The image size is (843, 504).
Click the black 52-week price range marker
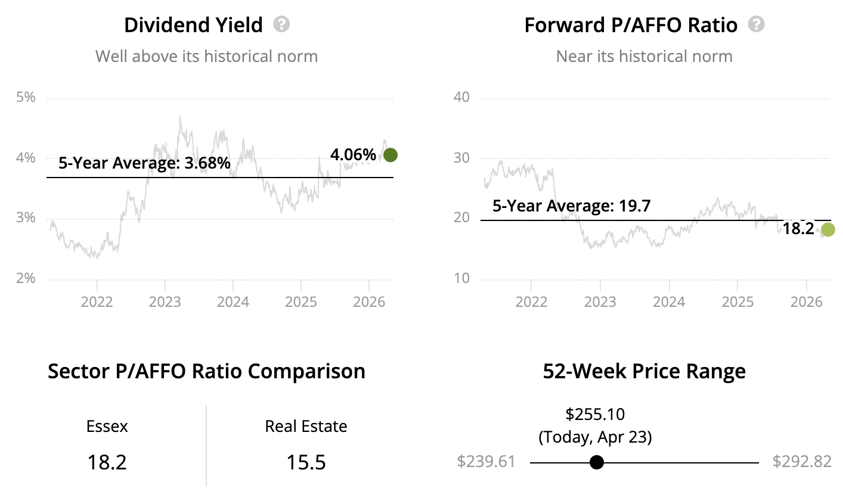click(x=596, y=462)
